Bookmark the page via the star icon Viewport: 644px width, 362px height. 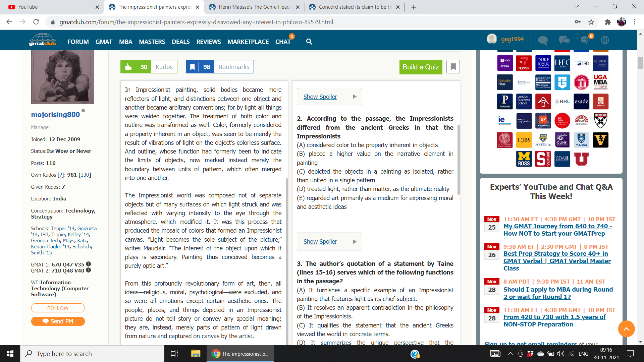pos(591,22)
